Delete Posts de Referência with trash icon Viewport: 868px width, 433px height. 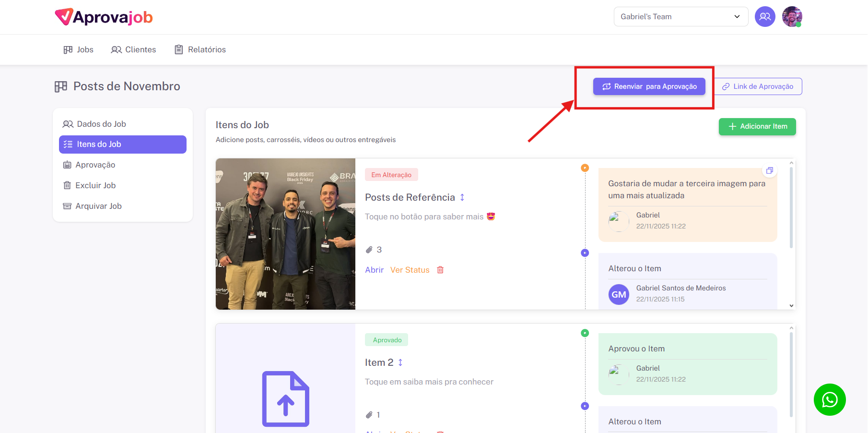[x=440, y=270]
